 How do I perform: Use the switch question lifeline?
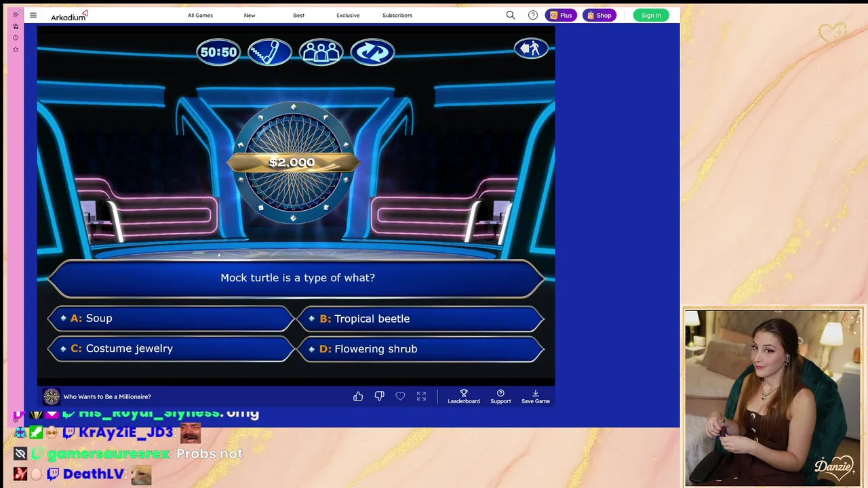pyautogui.click(x=372, y=52)
